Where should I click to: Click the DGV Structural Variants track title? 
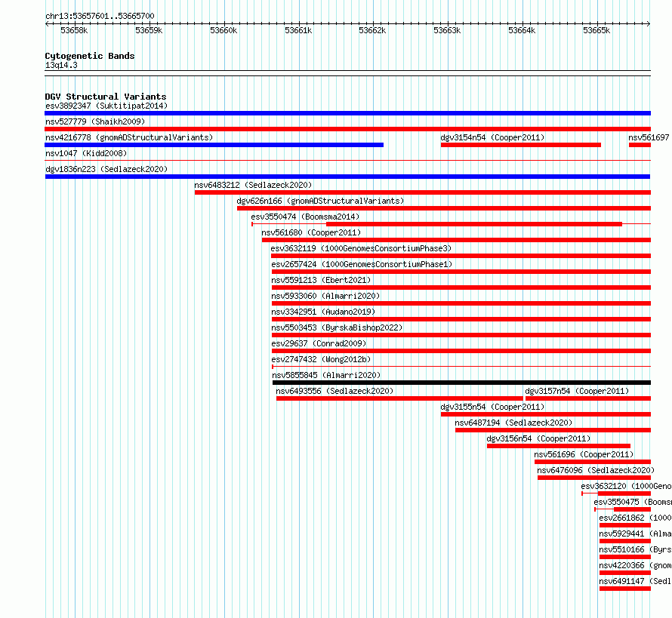point(106,97)
